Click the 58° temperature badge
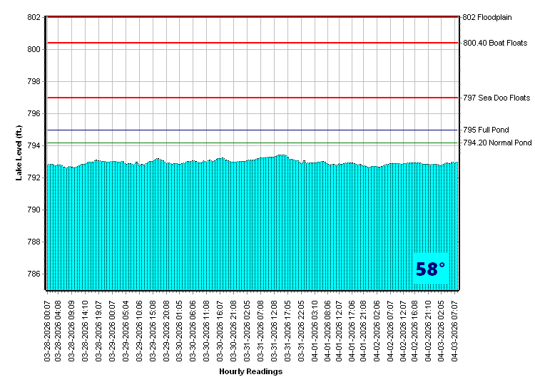 [430, 269]
